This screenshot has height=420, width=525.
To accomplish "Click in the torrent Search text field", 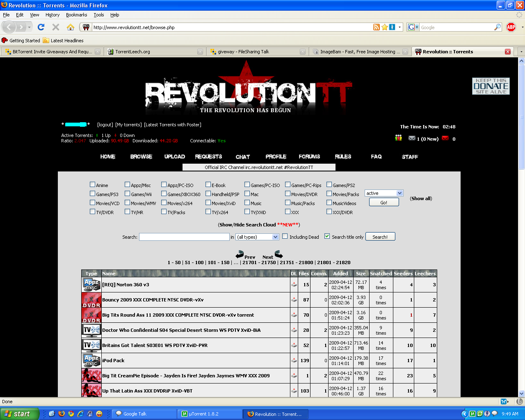I will 184,237.
